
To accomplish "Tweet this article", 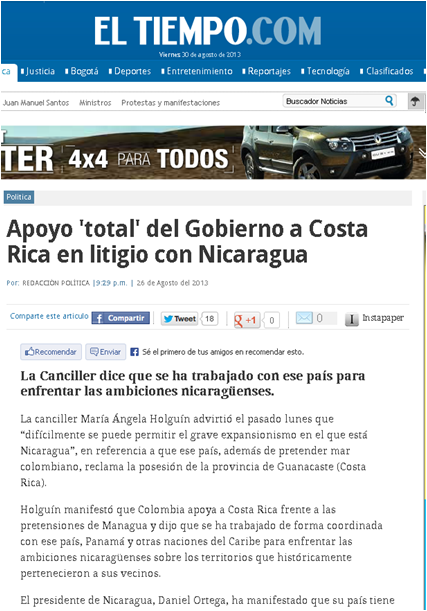I will [x=179, y=319].
